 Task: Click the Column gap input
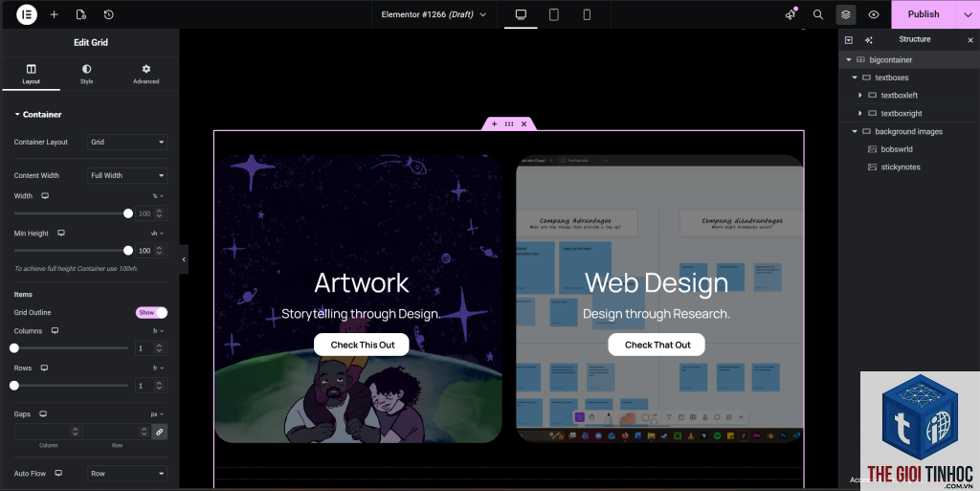48,432
